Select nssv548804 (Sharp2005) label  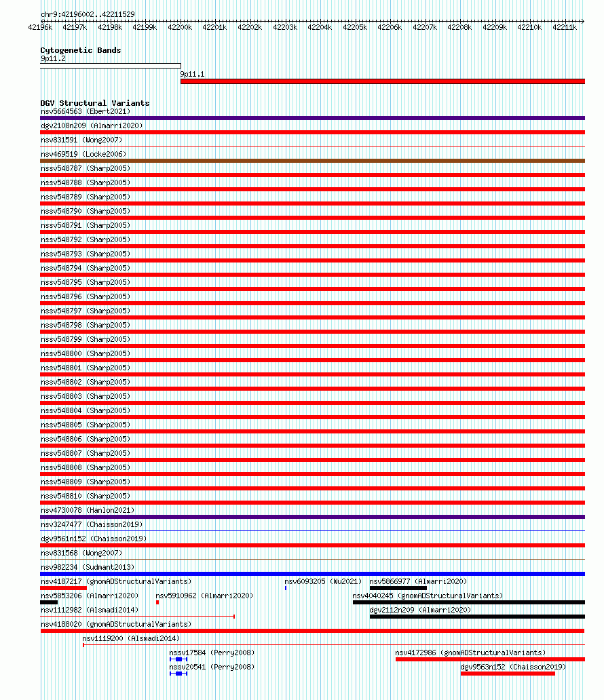[86, 412]
